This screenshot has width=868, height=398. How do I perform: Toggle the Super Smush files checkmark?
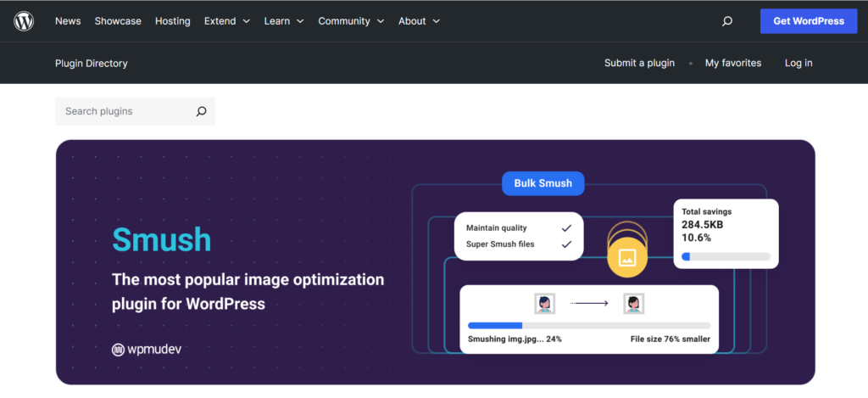565,244
